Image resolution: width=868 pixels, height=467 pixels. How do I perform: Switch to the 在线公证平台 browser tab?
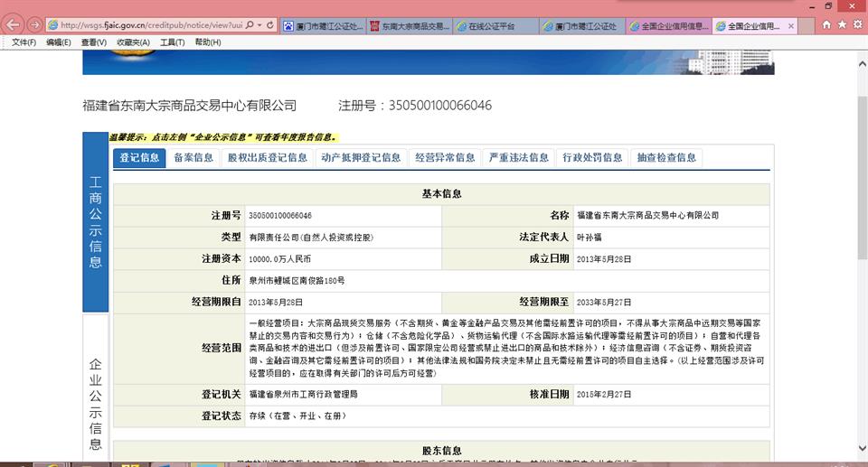click(x=495, y=26)
